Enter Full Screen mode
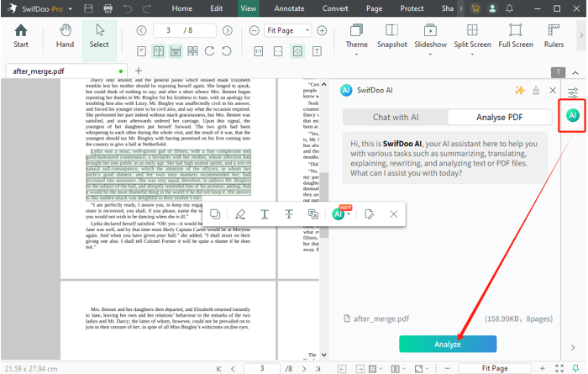This screenshot has width=588, height=374. click(x=516, y=36)
